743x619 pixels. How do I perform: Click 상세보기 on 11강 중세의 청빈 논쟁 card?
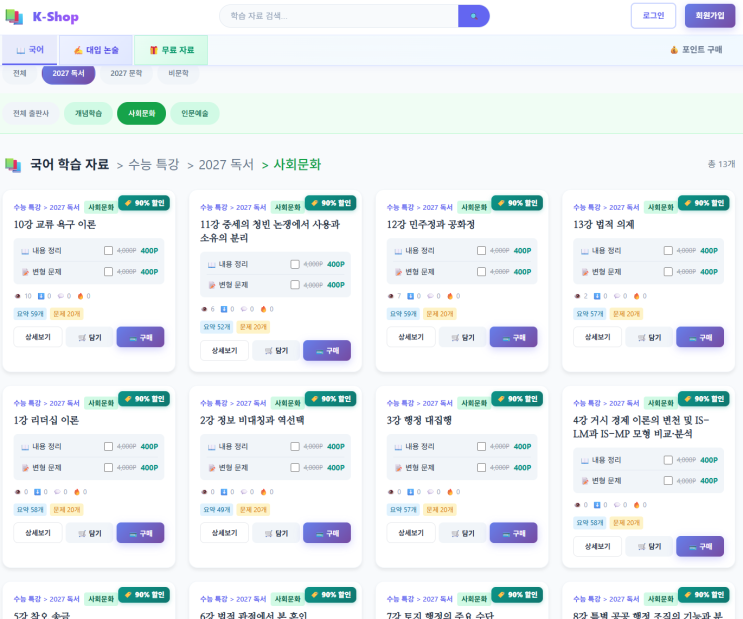coord(224,351)
